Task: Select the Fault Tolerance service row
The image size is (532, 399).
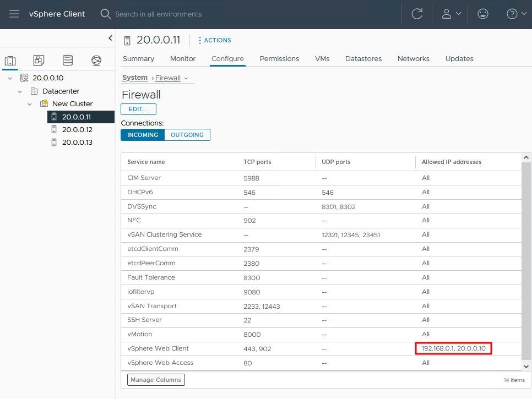Action: [x=321, y=277]
